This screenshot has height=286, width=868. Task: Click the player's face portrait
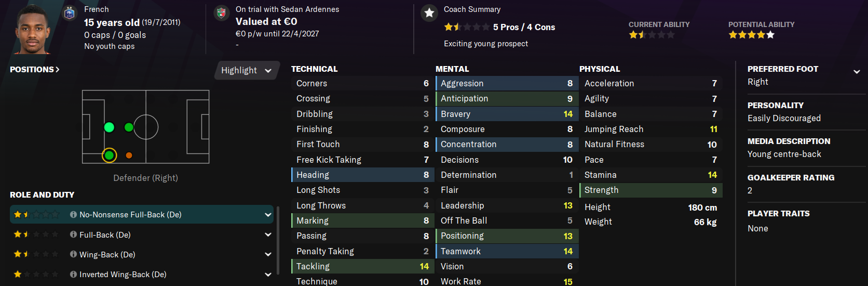(x=33, y=29)
